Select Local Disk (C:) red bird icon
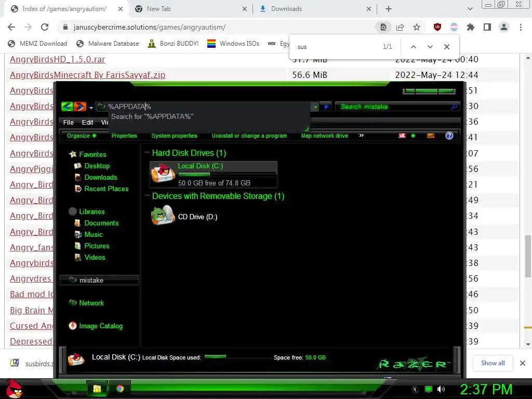The image size is (532, 399). (x=163, y=173)
